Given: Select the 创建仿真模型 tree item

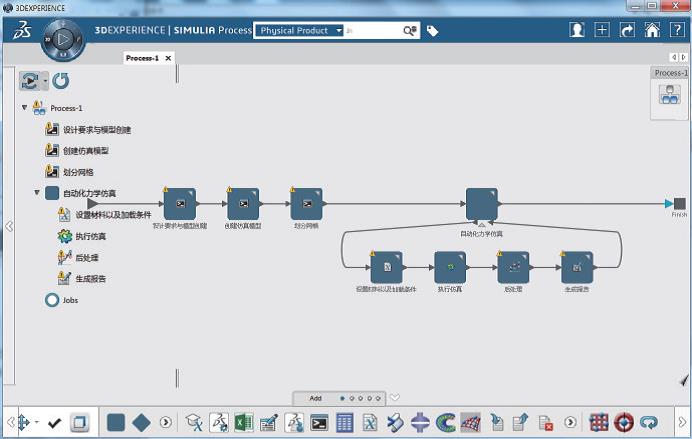Looking at the screenshot, I should pyautogui.click(x=86, y=151).
